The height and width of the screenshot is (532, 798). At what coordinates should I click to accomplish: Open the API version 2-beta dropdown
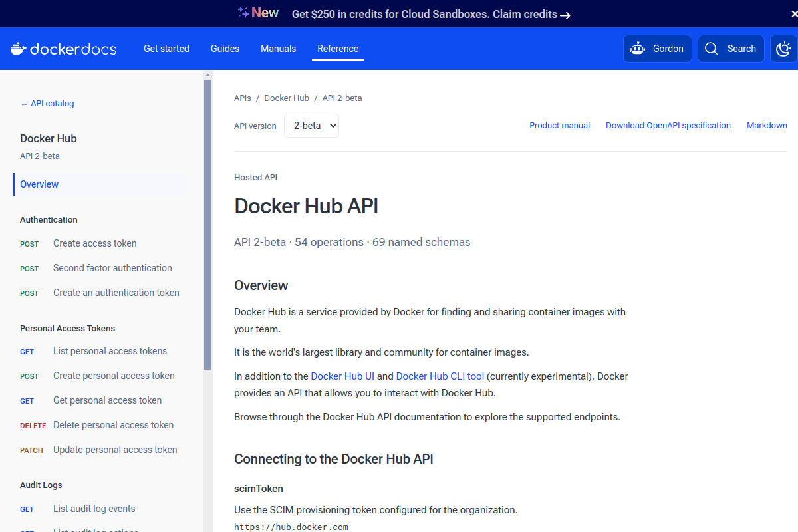(x=311, y=126)
